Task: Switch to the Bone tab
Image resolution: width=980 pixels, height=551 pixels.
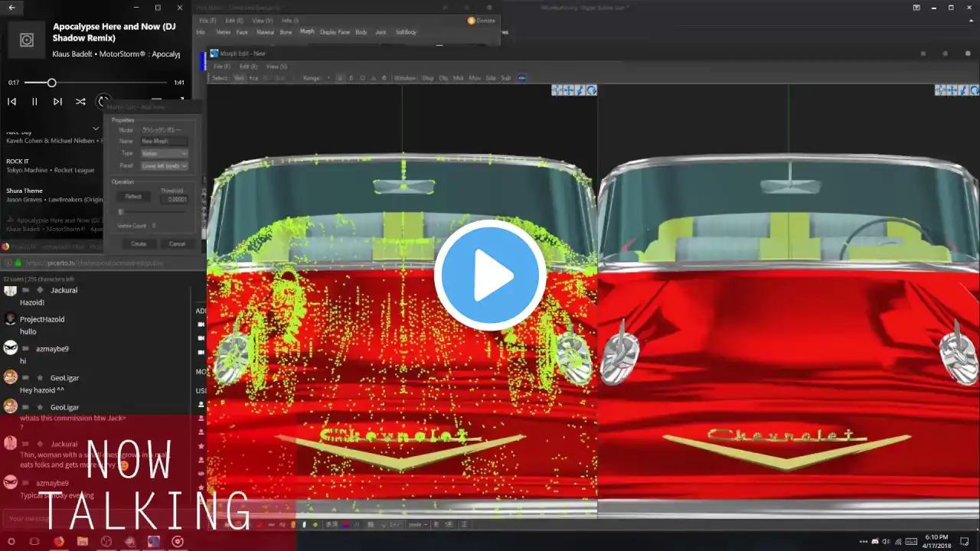Action: (286, 32)
